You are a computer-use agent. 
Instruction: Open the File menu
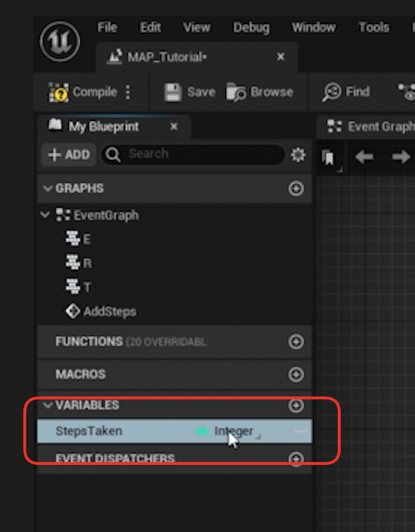[x=107, y=28]
